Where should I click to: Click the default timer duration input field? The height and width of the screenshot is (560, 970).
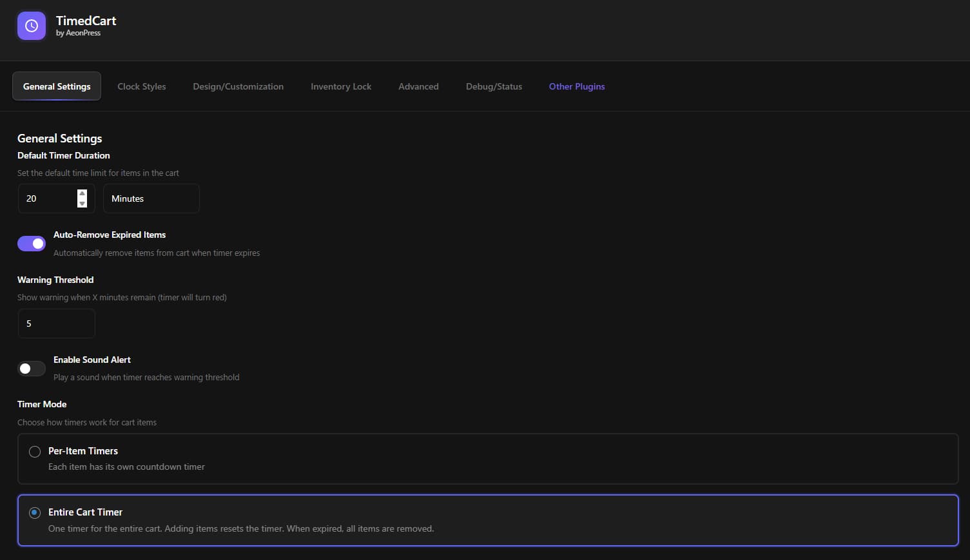[48, 198]
